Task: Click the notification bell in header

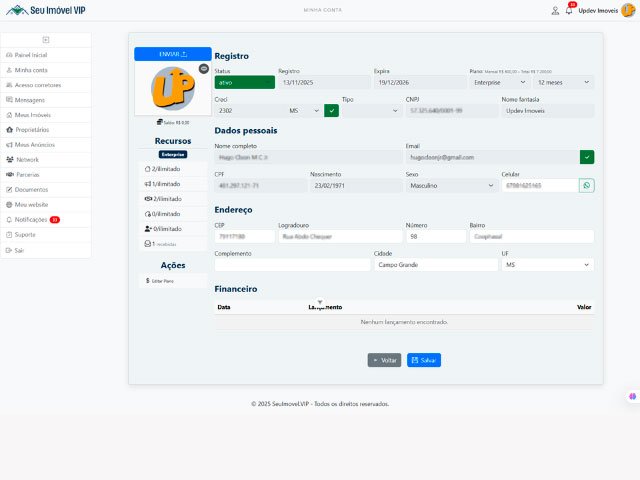Action: [569, 10]
